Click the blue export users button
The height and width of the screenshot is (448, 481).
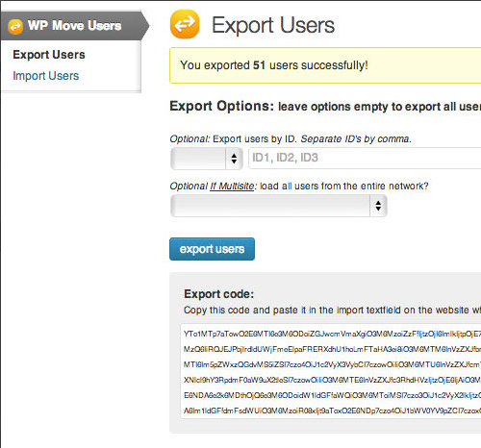click(x=212, y=249)
